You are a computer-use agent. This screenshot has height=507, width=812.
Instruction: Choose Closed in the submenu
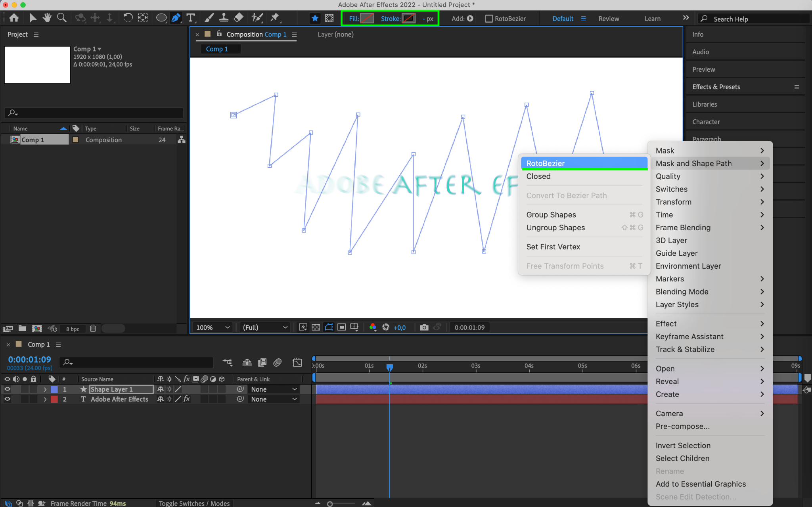click(584, 176)
